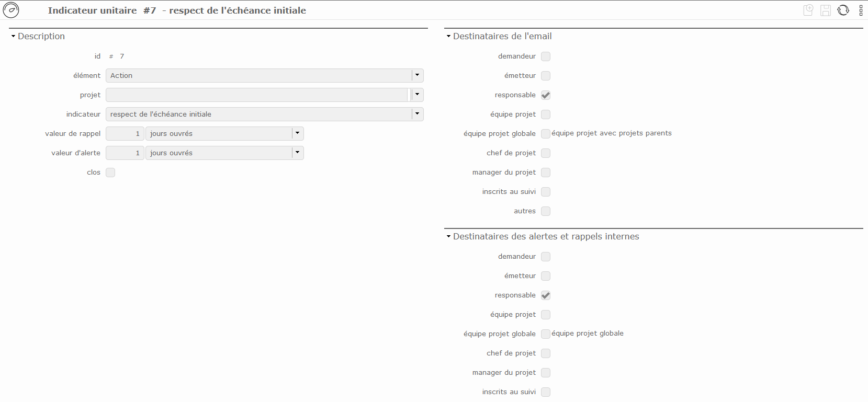This screenshot has width=868, height=402.
Task: Tick the clos checkbox
Action: coord(110,173)
